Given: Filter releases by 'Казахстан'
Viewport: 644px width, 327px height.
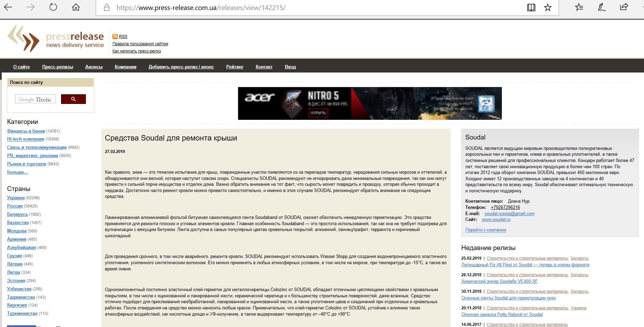Looking at the screenshot, I should coord(18,222).
